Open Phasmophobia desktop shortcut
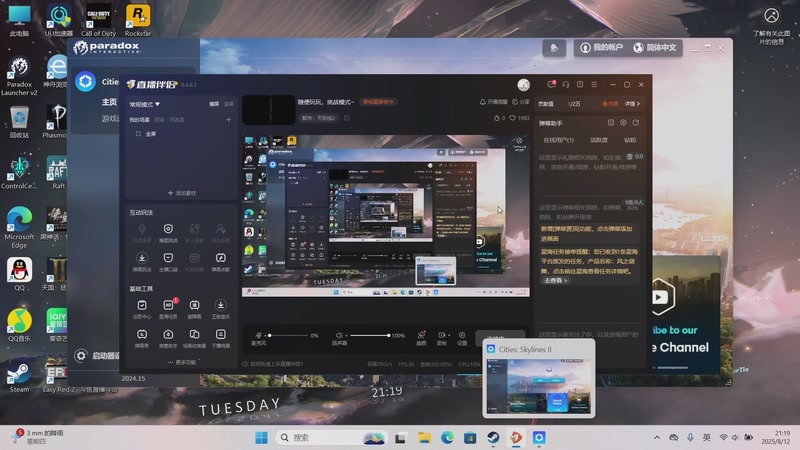Screen dimensions: 800x450 [55, 121]
